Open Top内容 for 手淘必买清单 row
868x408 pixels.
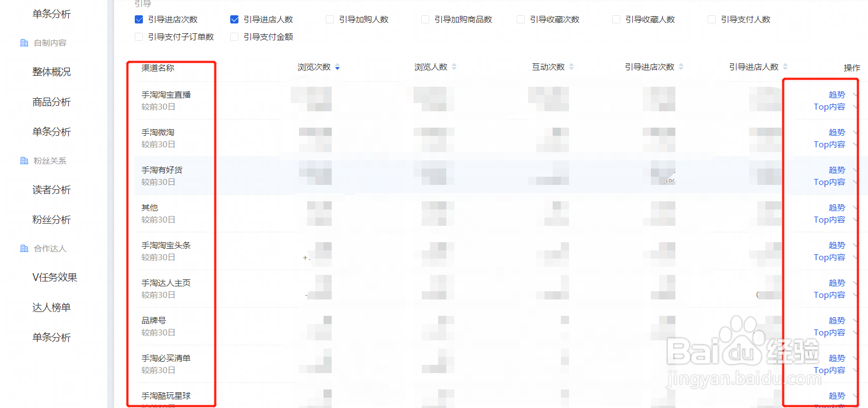pyautogui.click(x=829, y=370)
